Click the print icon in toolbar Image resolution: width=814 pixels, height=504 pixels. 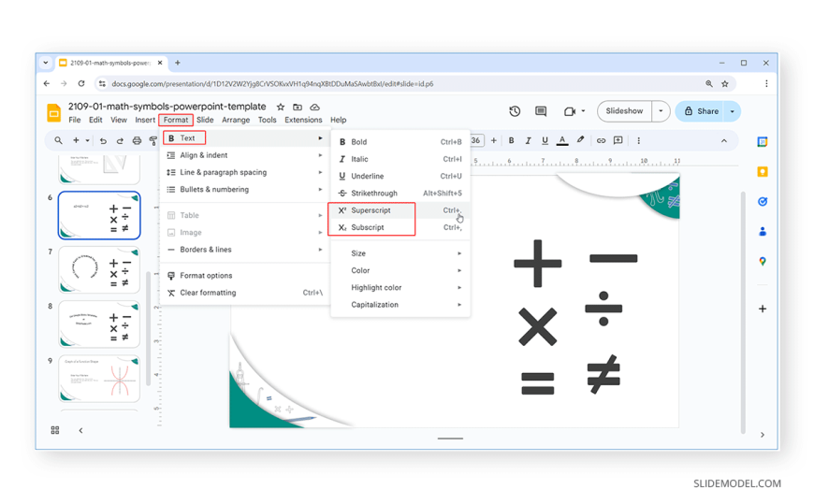tap(137, 140)
